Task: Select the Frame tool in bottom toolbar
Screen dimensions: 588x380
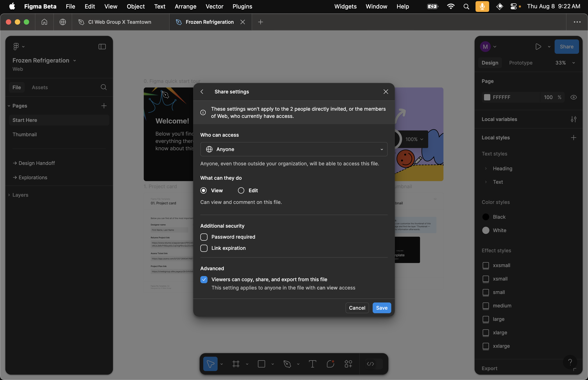Action: (236, 364)
